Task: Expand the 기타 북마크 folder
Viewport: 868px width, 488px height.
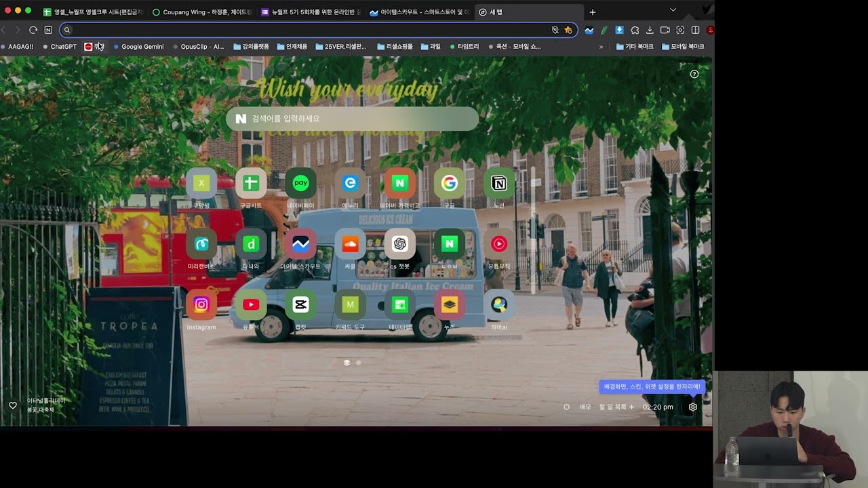Action: (x=635, y=47)
